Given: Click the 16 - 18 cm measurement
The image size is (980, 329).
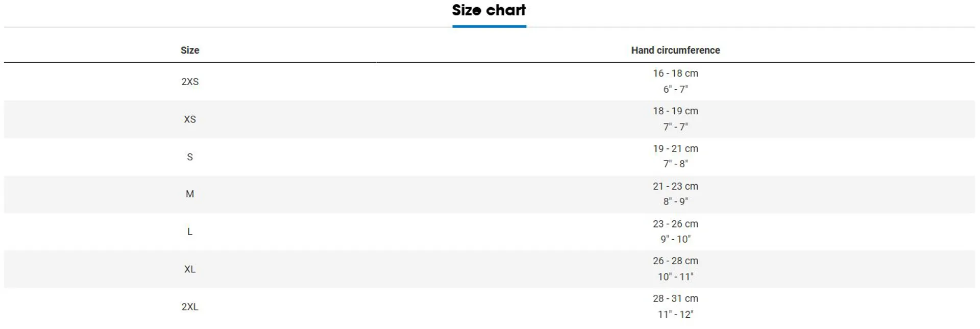Looking at the screenshot, I should click(675, 73).
